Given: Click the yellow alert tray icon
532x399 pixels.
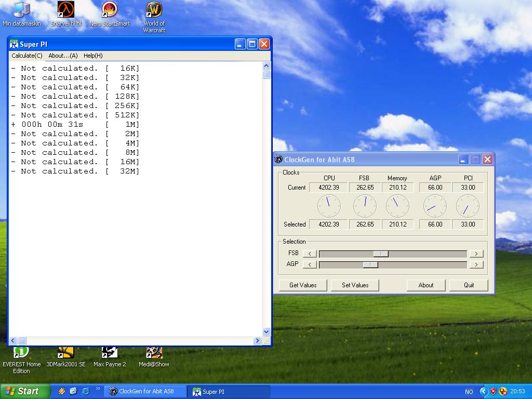Looking at the screenshot, I should tap(503, 392).
